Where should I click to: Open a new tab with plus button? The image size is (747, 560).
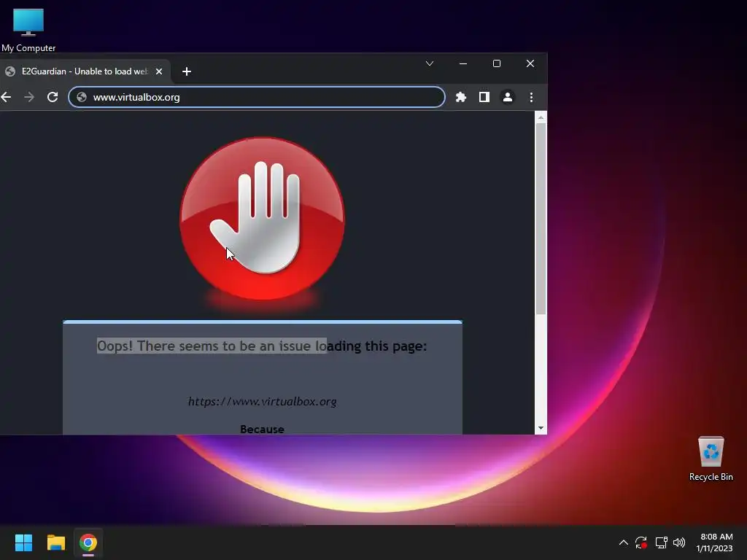pos(187,71)
